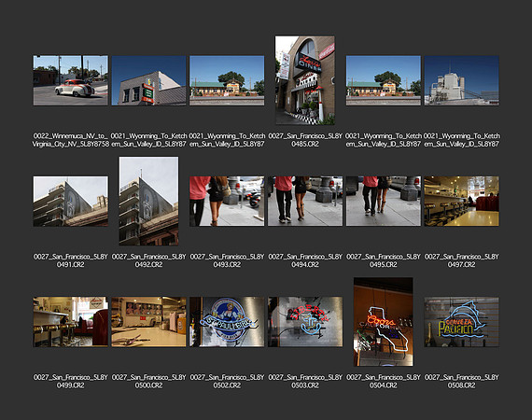Click the 0022_Winnemuca_NV_to_Virginia_City file name
Screen dimensions: 532x420
click(x=71, y=140)
